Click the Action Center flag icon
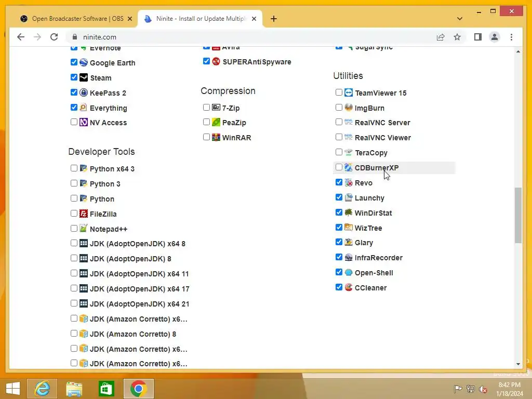The width and height of the screenshot is (532, 399). [458, 389]
